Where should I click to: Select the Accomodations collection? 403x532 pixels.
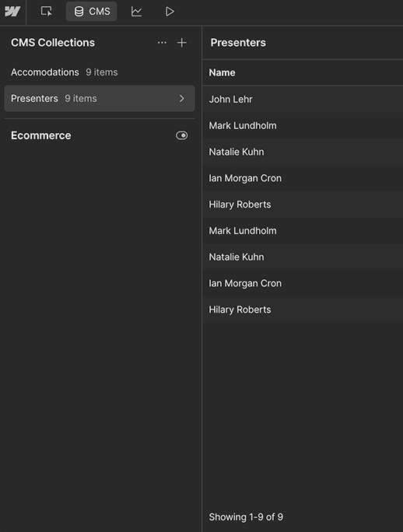pos(65,72)
